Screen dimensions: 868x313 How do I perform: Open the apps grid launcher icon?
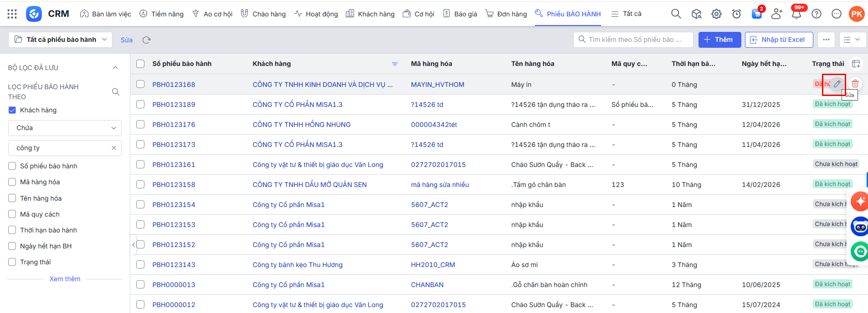[12, 14]
